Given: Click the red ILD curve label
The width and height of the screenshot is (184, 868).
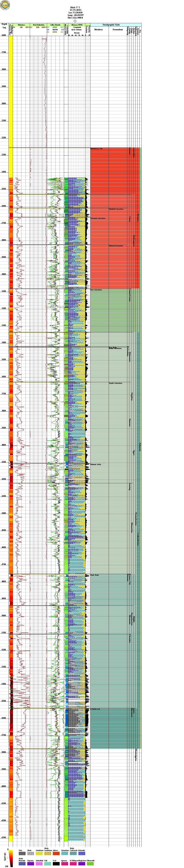Looking at the screenshot, I should pyautogui.click(x=38, y=27).
